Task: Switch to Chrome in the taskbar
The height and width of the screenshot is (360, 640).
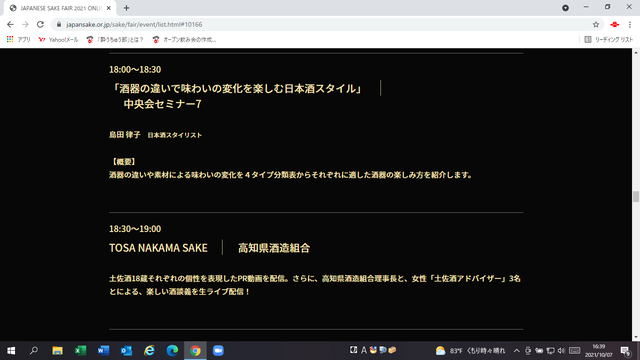Action: coord(195,351)
